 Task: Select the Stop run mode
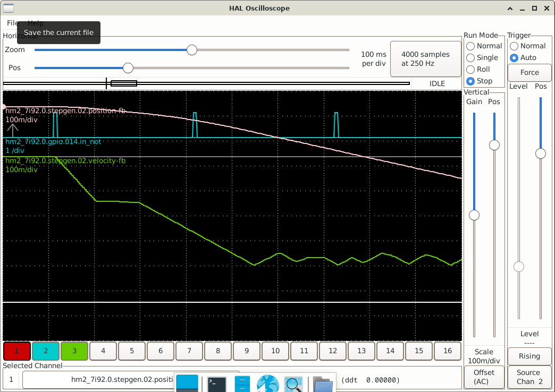480,81
